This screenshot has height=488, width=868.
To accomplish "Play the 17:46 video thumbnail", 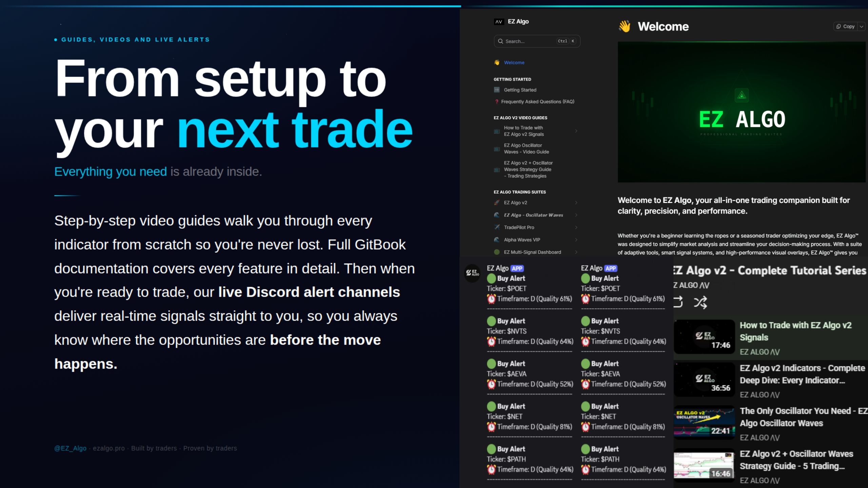I will 704,337.
